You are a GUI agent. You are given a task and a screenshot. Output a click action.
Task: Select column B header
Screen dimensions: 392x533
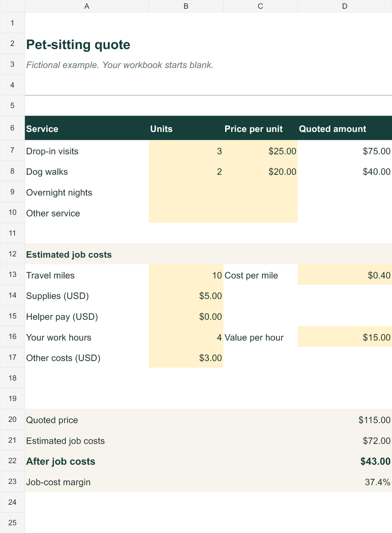186,6
